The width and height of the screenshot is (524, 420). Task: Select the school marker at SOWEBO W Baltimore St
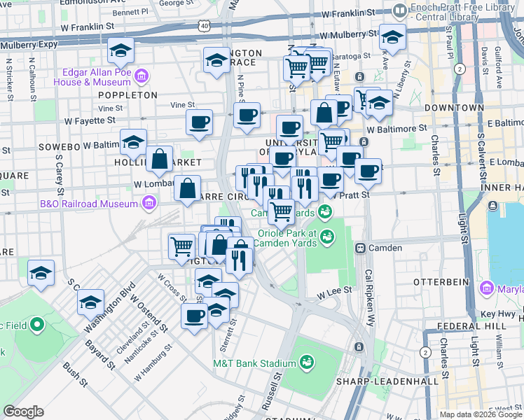pyautogui.click(x=133, y=145)
